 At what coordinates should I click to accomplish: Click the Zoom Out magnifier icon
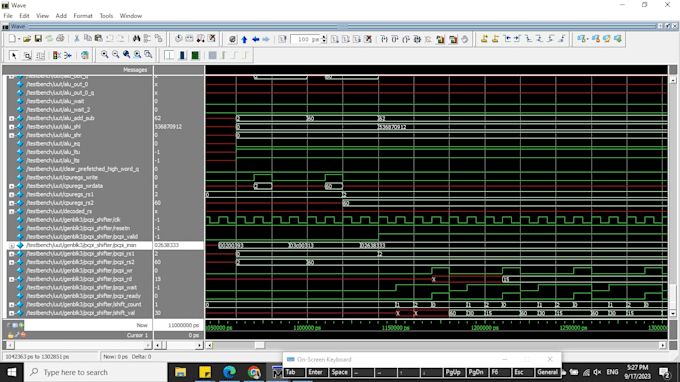115,55
